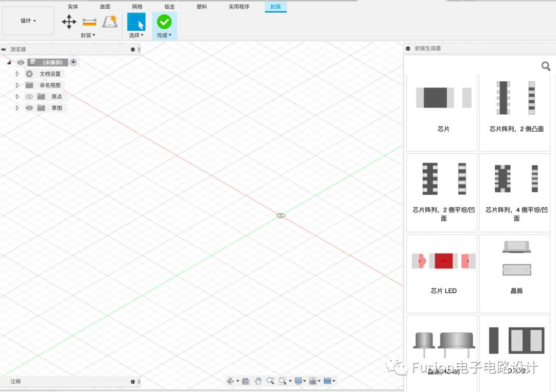Screen dimensions: 556x392
Task: Click the 原点 folder icon
Action: pyautogui.click(x=41, y=96)
